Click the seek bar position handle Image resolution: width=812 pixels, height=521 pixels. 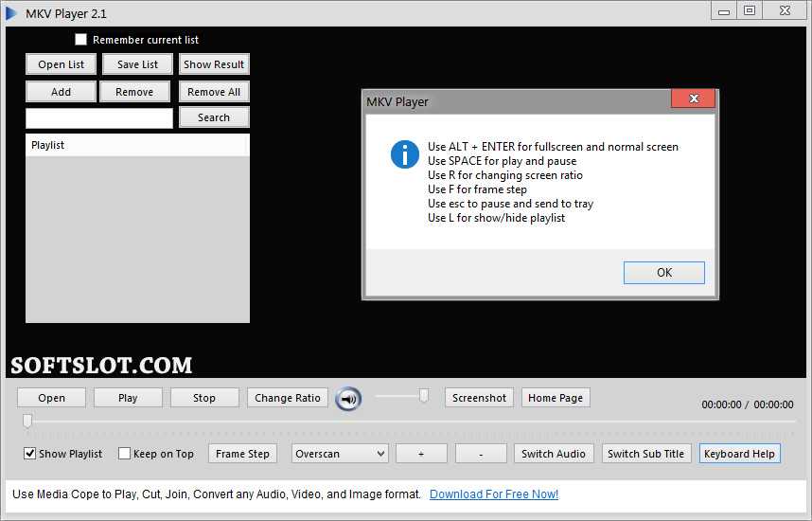point(27,421)
